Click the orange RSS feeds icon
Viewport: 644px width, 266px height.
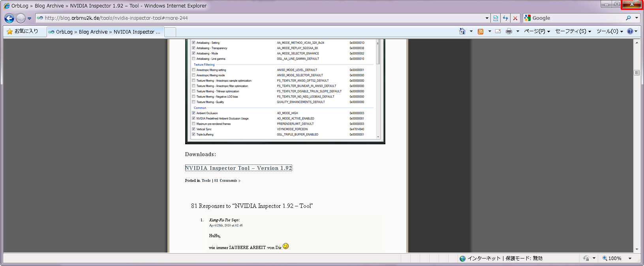tap(481, 31)
